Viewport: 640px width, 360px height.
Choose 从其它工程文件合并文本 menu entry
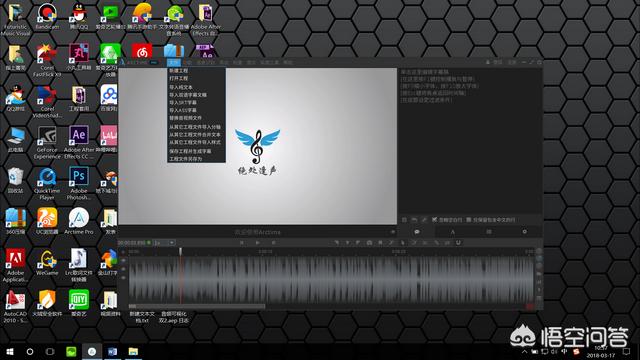(x=195, y=134)
